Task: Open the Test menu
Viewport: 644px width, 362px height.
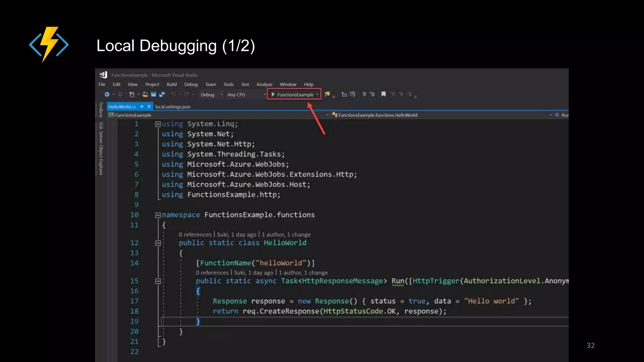Action: click(245, 84)
